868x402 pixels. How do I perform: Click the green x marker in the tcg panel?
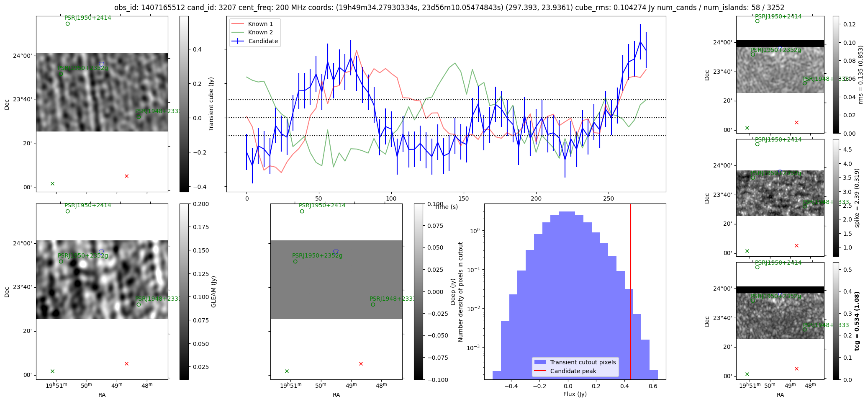point(747,374)
